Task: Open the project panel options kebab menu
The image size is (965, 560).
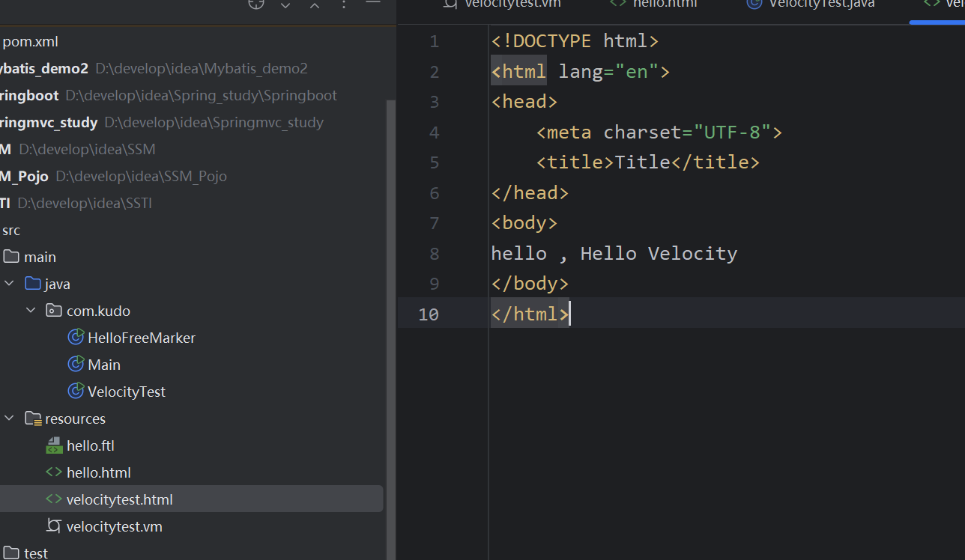Action: click(344, 4)
